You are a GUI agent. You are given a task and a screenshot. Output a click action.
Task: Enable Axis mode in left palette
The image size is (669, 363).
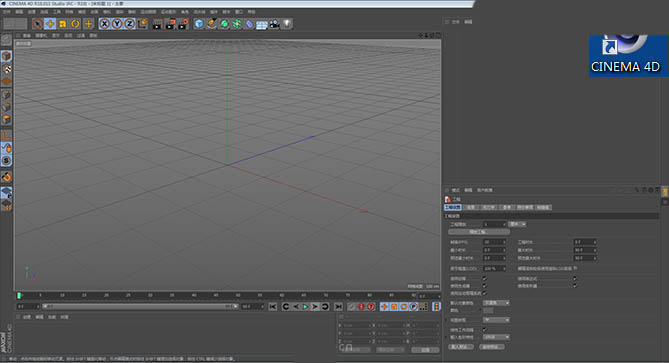pos(6,135)
